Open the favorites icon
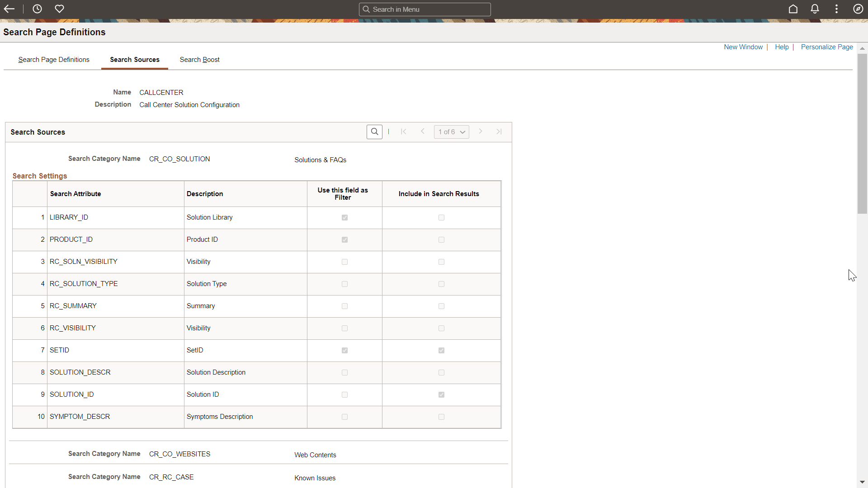This screenshot has width=868, height=488. [x=59, y=9]
